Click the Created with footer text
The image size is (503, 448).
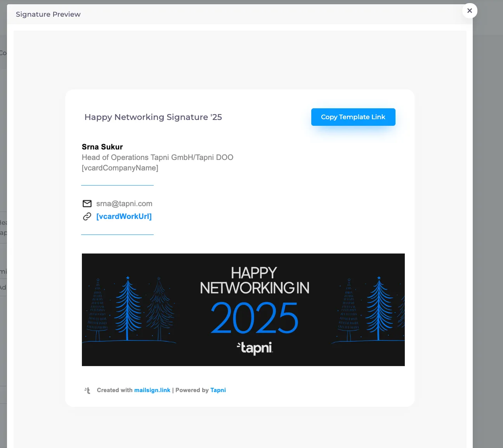point(115,390)
